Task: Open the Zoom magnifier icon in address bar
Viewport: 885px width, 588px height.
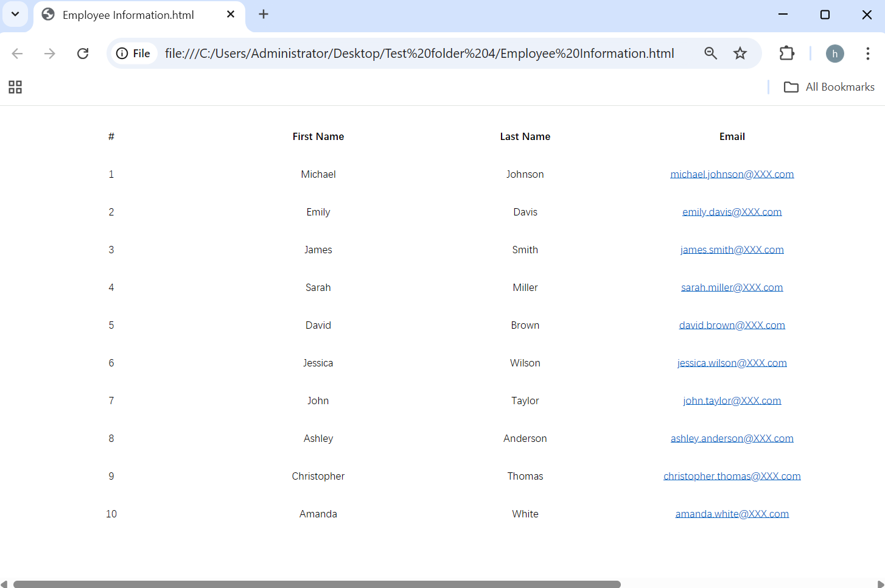Action: tap(710, 54)
